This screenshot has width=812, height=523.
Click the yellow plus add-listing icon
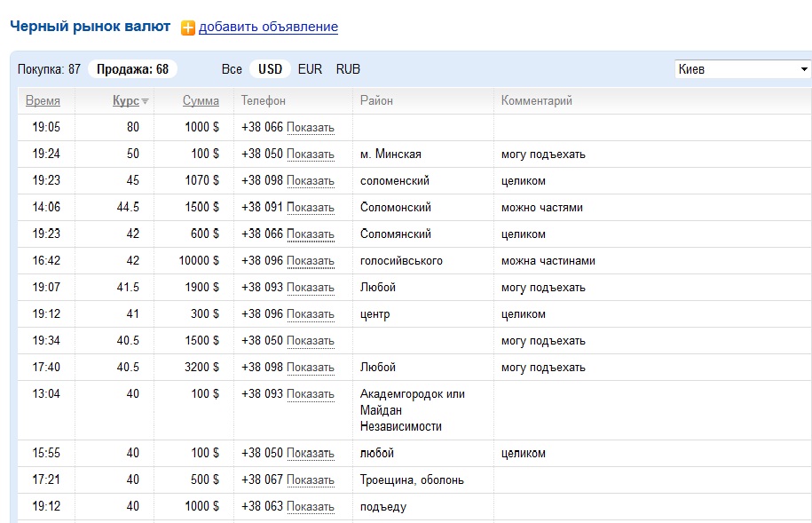(x=187, y=28)
